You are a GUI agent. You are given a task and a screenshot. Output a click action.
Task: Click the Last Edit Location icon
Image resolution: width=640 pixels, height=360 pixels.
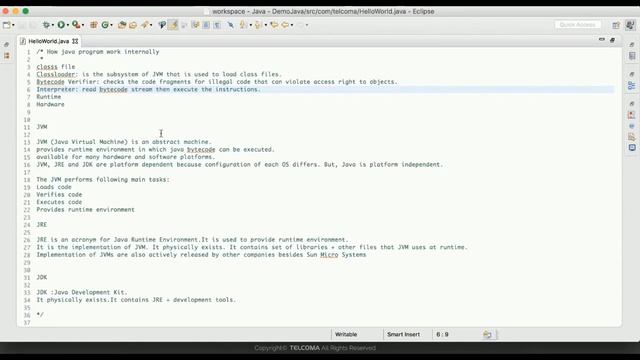click(274, 25)
